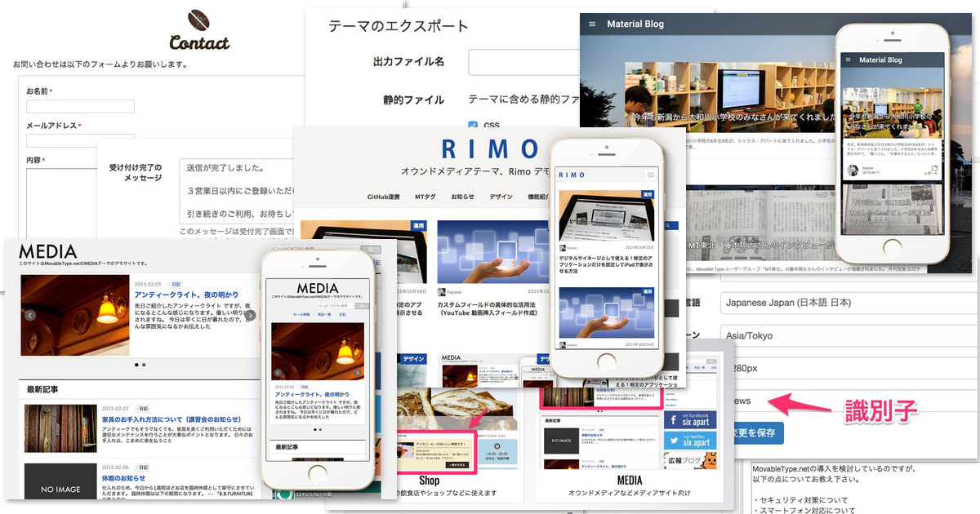Open the アンティークライト、夜の明かり article link
Image resolution: width=980 pixels, height=514 pixels.
pos(186,295)
